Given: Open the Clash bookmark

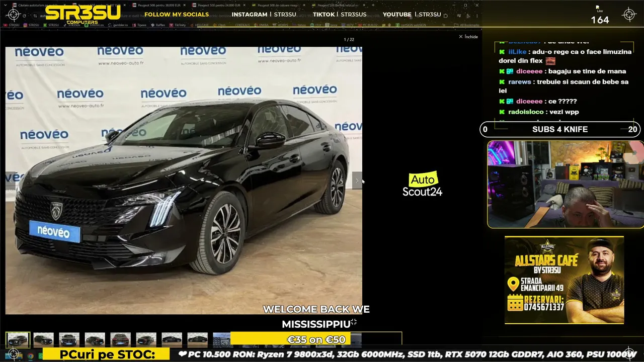Looking at the screenshot, I should click(220, 25).
